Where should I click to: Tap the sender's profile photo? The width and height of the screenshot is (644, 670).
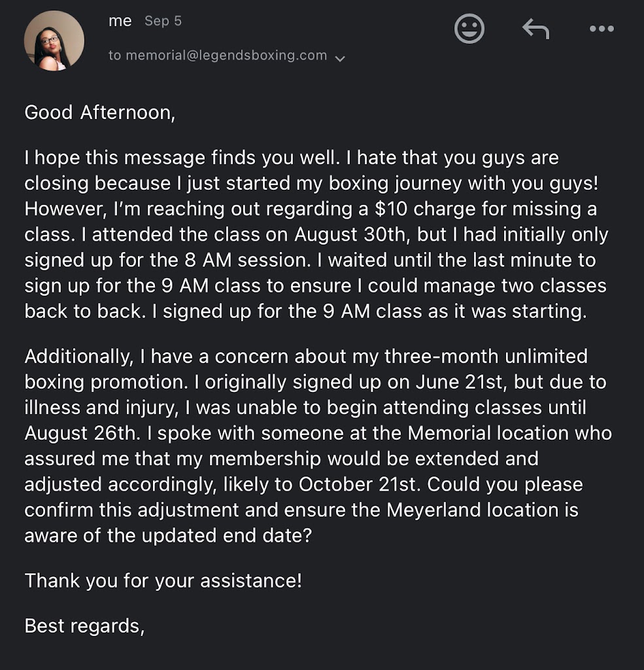tap(54, 41)
